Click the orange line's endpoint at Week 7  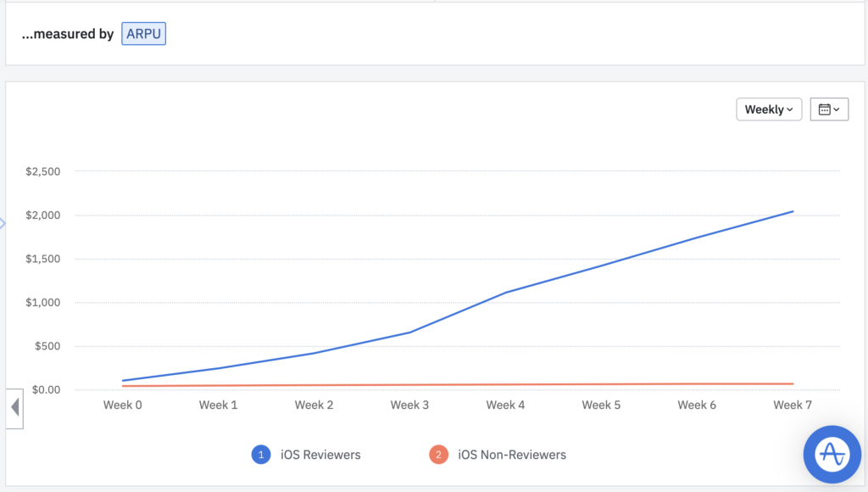793,383
